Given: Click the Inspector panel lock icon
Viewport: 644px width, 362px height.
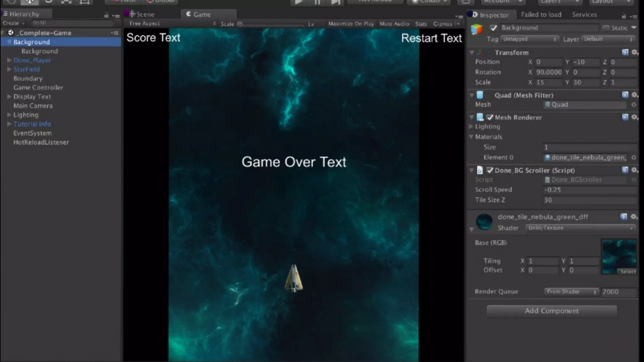Looking at the screenshot, I should (624, 16).
